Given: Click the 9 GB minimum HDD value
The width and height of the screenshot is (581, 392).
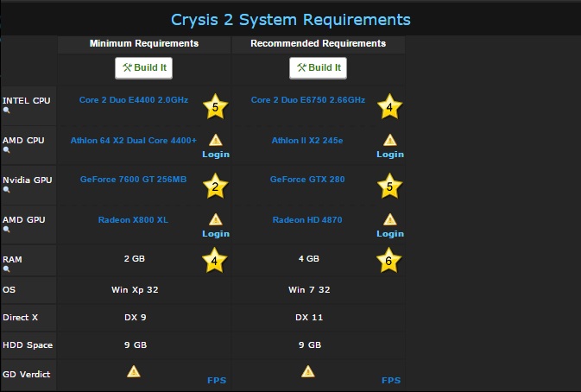Looking at the screenshot, I should tap(136, 345).
